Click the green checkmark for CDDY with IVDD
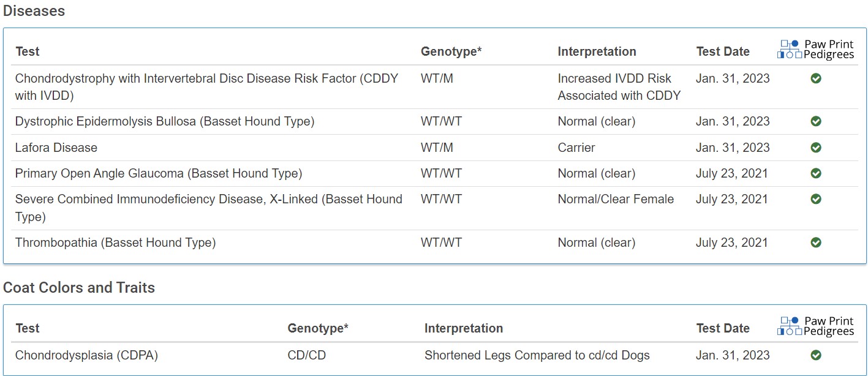The height and width of the screenshot is (376, 868). (x=815, y=78)
